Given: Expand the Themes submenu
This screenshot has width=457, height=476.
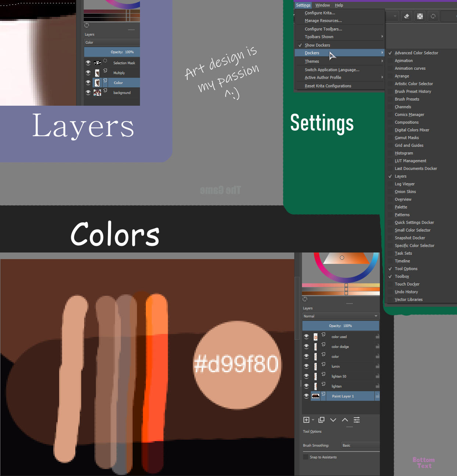Looking at the screenshot, I should [x=340, y=61].
